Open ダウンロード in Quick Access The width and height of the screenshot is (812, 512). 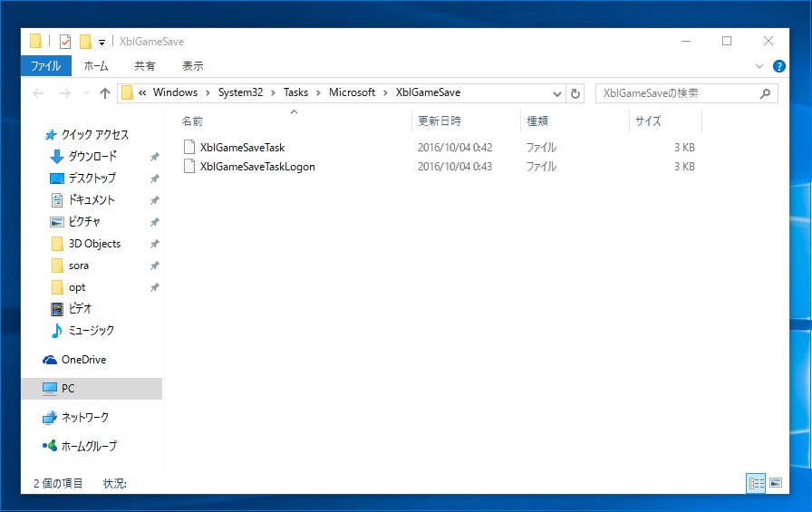tap(92, 157)
